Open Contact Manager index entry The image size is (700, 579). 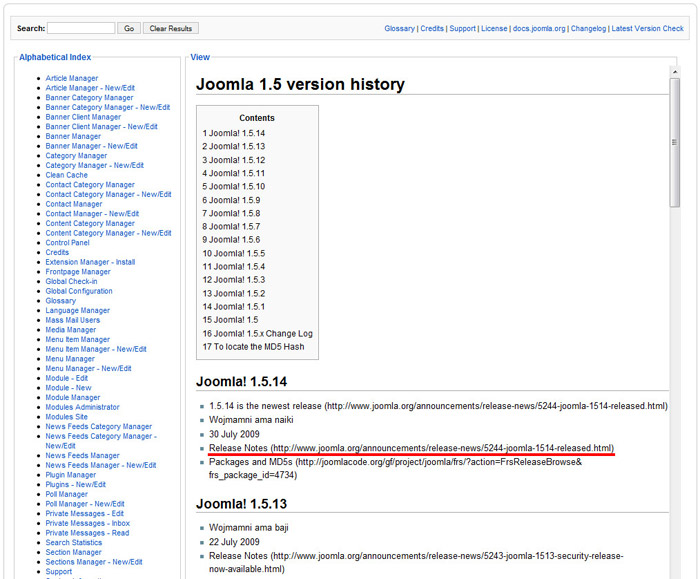point(74,204)
